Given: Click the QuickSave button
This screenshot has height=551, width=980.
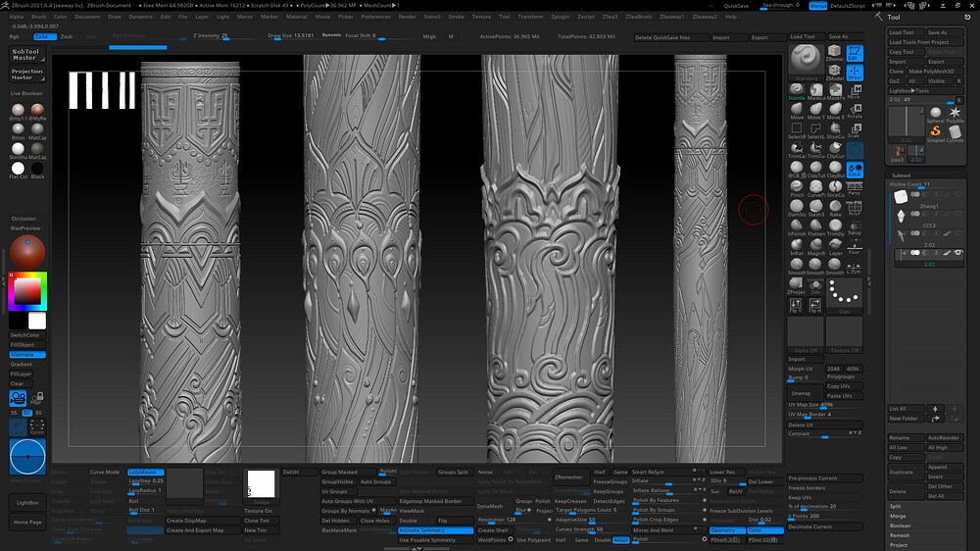Looking at the screenshot, I should point(736,6).
